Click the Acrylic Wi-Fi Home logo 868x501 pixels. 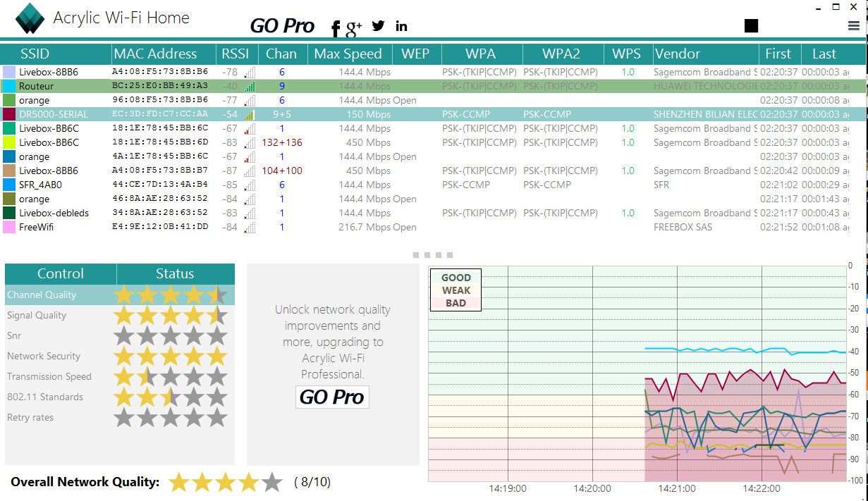click(x=30, y=19)
